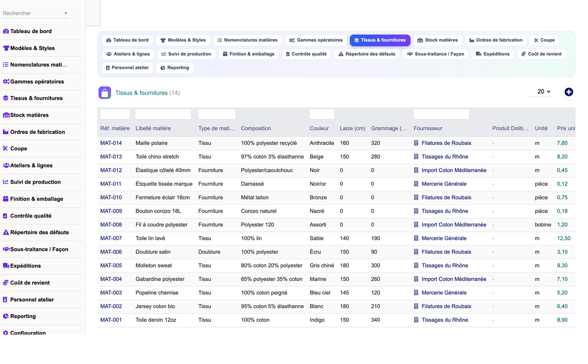
Task: Click the Couleur filter field
Action: click(322, 114)
